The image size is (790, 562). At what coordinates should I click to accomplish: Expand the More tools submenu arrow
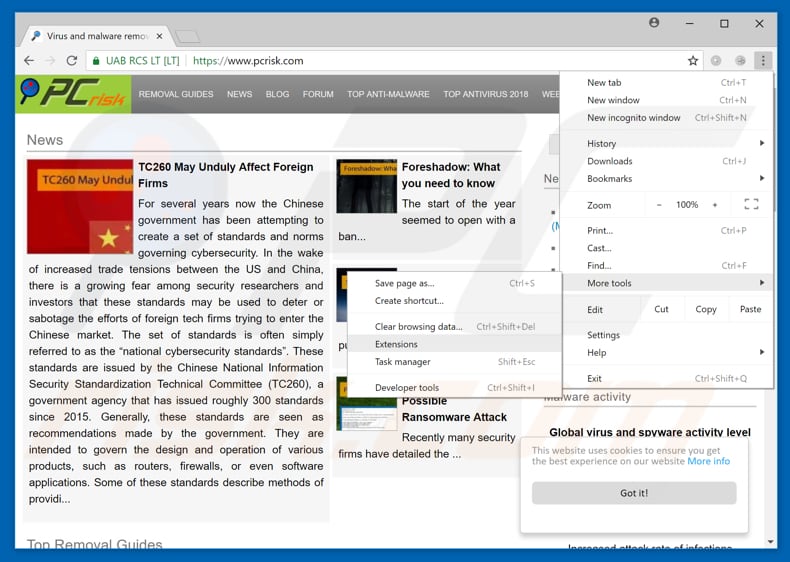pyautogui.click(x=762, y=283)
